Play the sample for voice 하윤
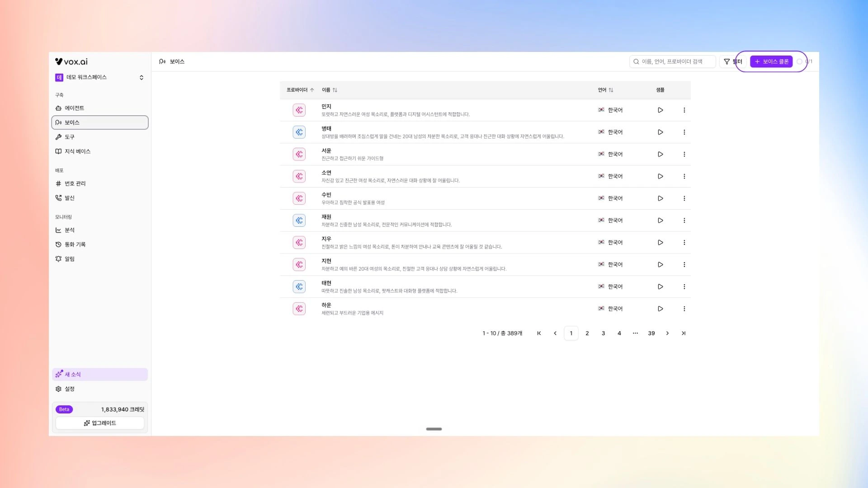 pos(660,309)
